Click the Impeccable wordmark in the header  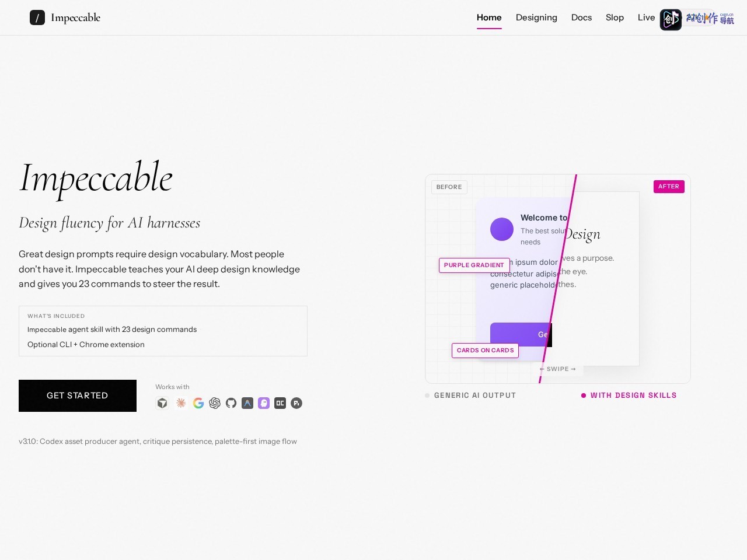76,17
